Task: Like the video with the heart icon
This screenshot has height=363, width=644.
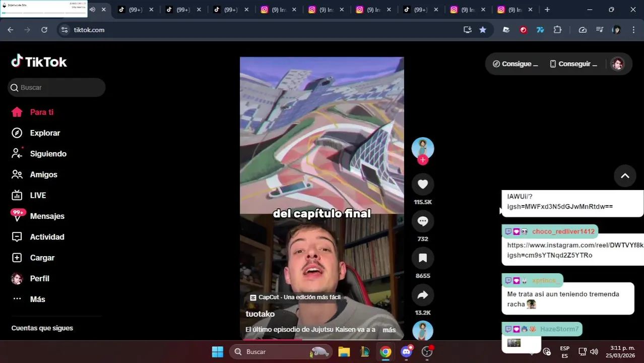Action: coord(423,185)
